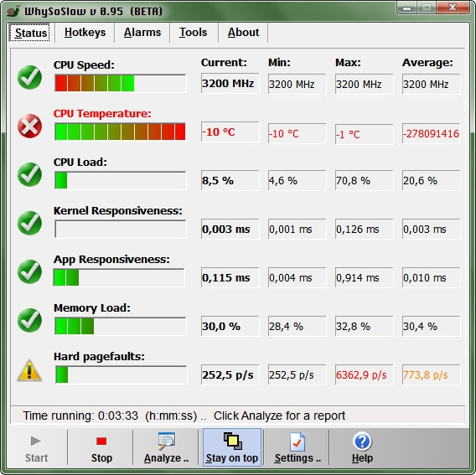Open the Analyze report
The image size is (476, 475).
[167, 448]
